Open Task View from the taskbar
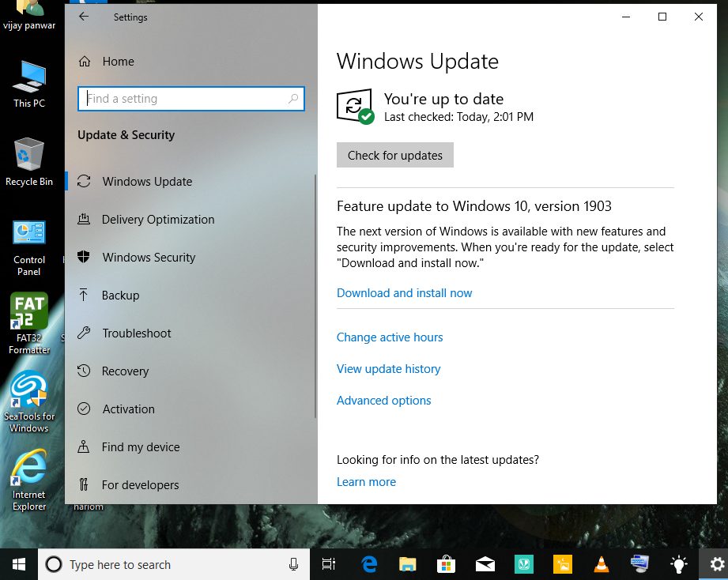 pyautogui.click(x=329, y=564)
